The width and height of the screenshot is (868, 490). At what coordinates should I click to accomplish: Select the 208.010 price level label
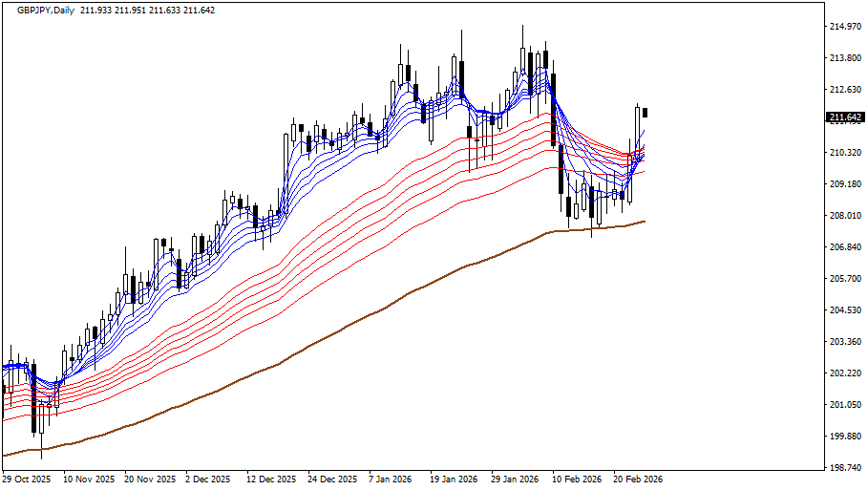point(844,216)
